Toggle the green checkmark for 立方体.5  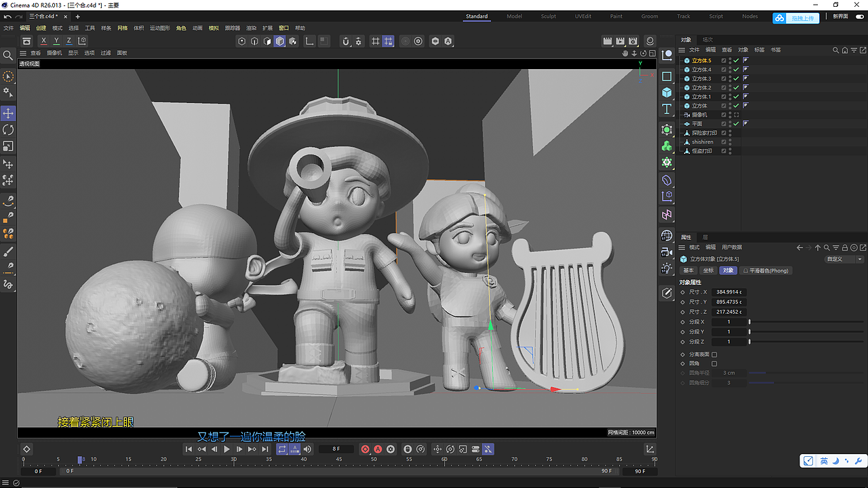pyautogui.click(x=736, y=60)
